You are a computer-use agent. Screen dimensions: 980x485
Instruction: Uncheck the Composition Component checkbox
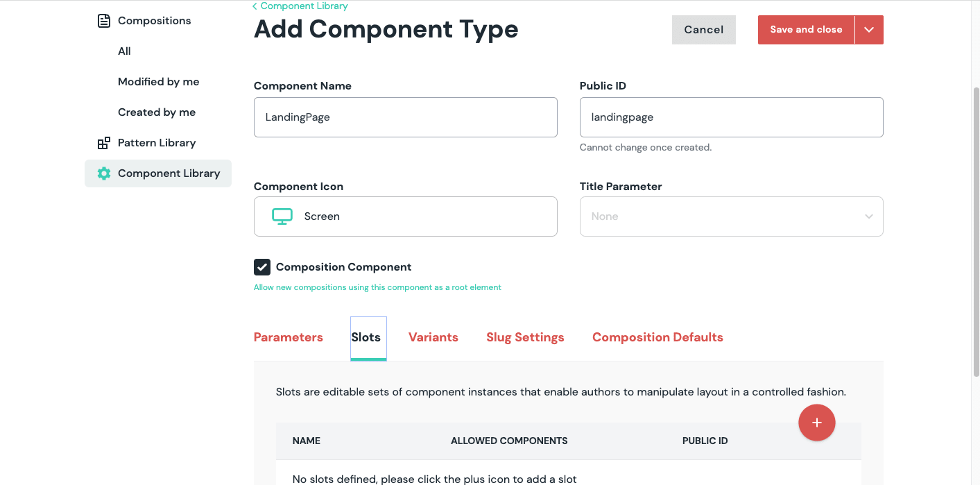(262, 267)
